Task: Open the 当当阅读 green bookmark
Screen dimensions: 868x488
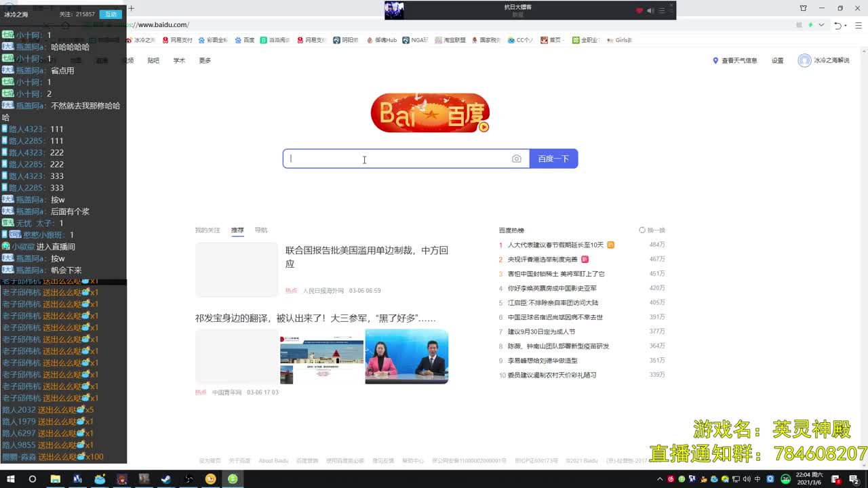Action: (x=275, y=40)
